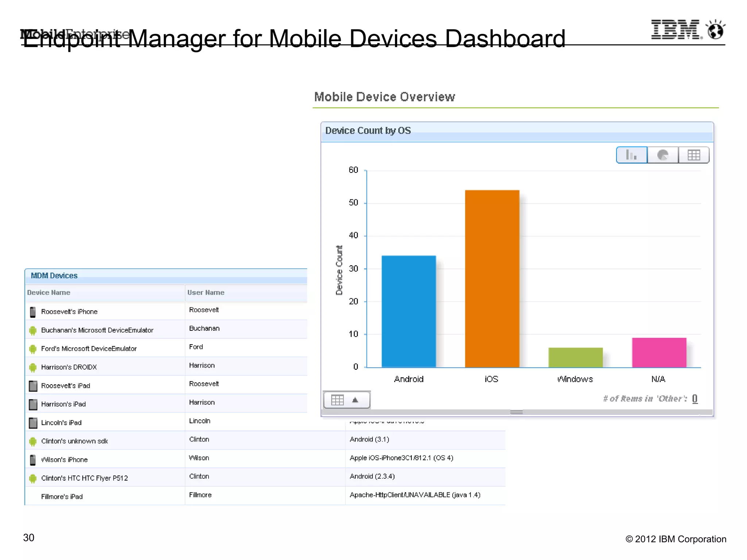
Task: Click the N/A axis label
Action: pyautogui.click(x=658, y=379)
